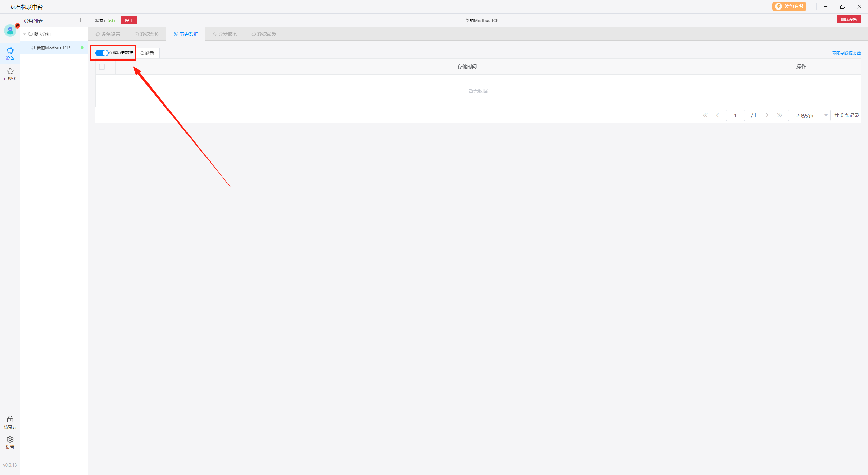Check the select-all checkbox in the table header
Image resolution: width=868 pixels, height=475 pixels.
(x=102, y=67)
